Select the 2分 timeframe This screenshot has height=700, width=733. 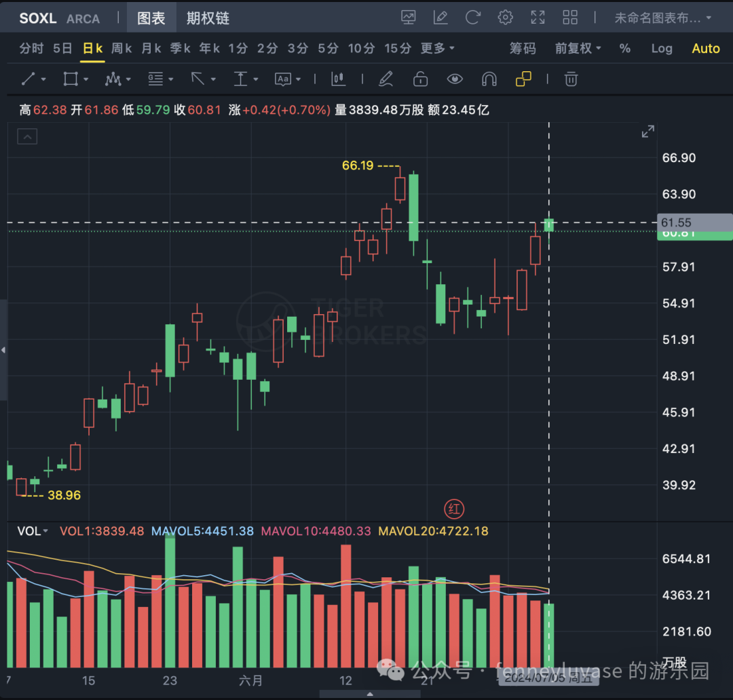[267, 48]
